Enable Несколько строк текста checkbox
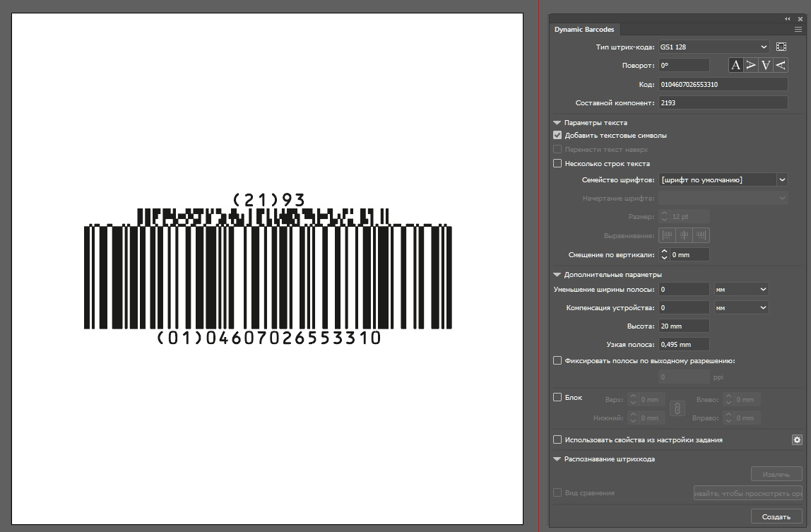This screenshot has width=811, height=532. coord(557,163)
